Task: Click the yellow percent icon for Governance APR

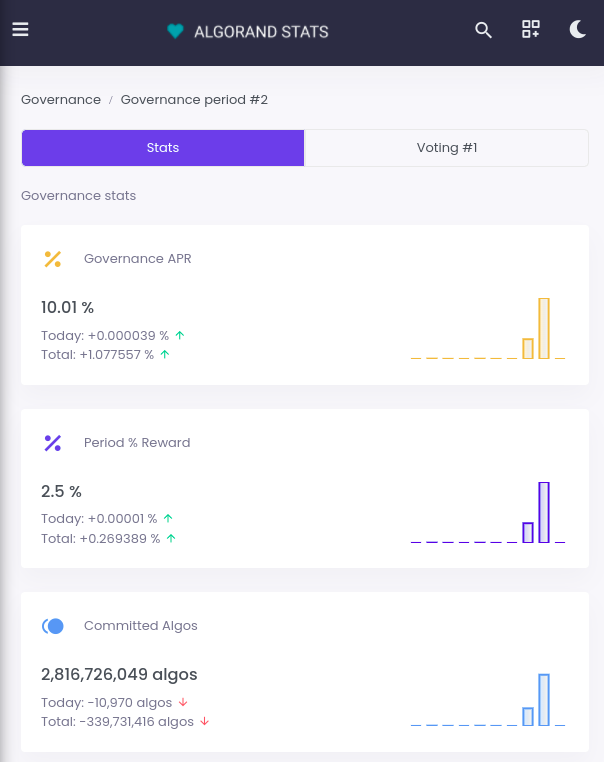Action: (52, 259)
